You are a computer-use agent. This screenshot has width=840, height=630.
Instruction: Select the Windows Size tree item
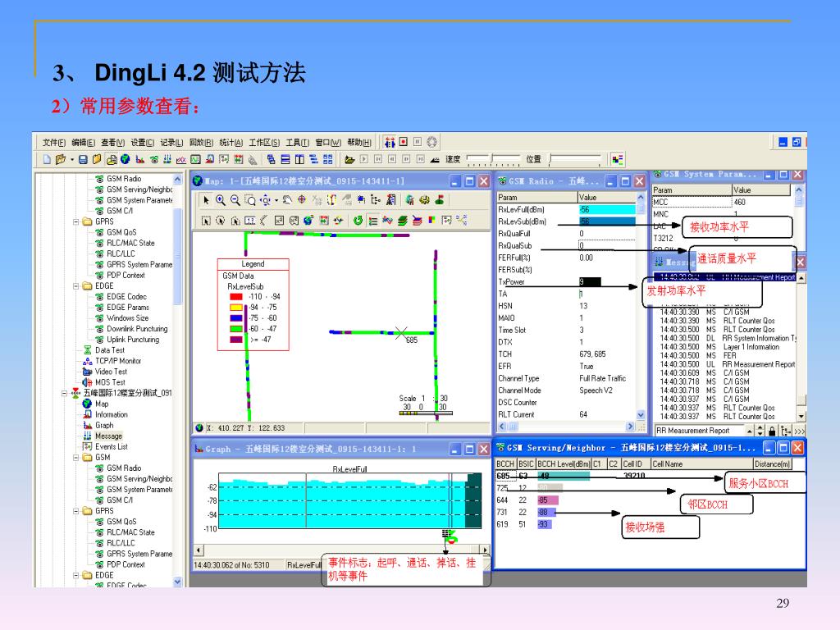[x=127, y=318]
